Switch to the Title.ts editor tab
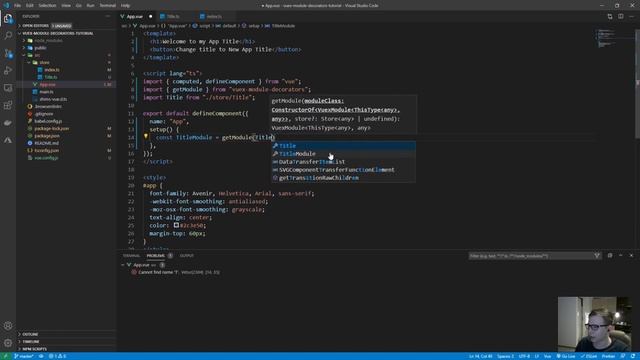The image size is (640, 360). point(173,16)
